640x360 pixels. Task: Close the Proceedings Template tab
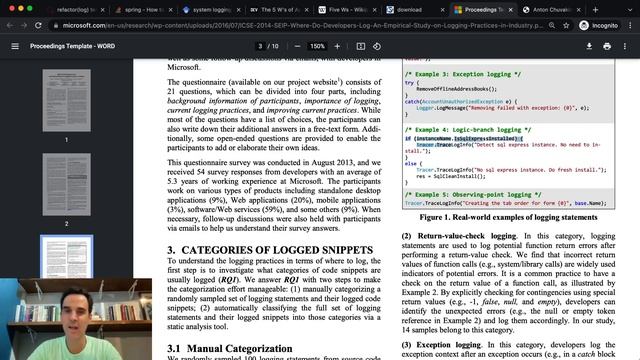pyautogui.click(x=511, y=9)
